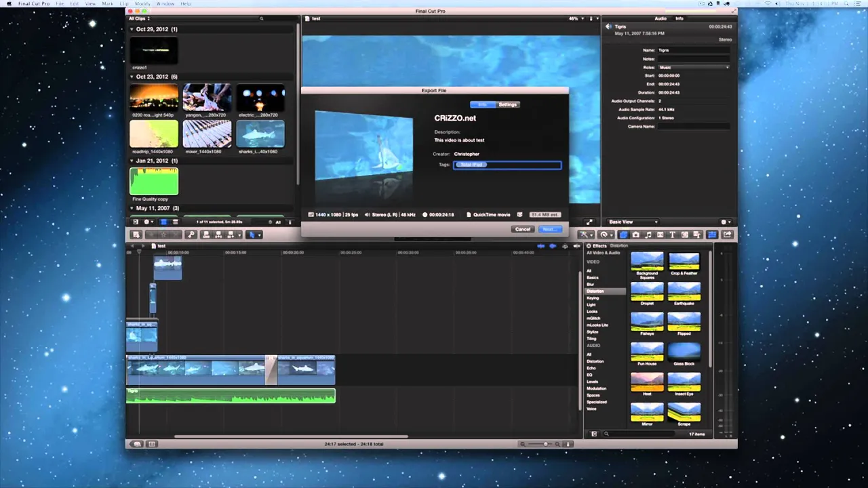Collapse the Jan 21, 2012 event group

(x=132, y=161)
